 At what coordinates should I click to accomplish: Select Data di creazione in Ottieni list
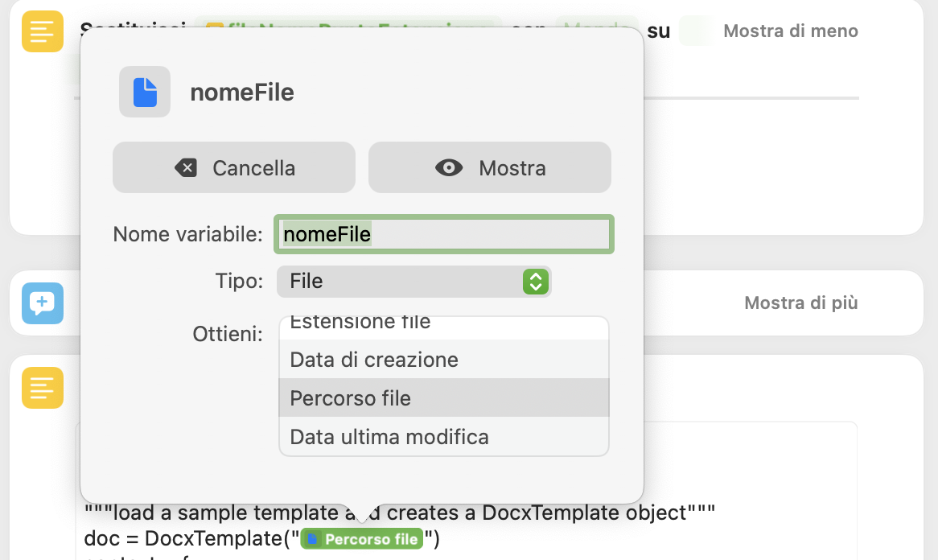coord(444,360)
